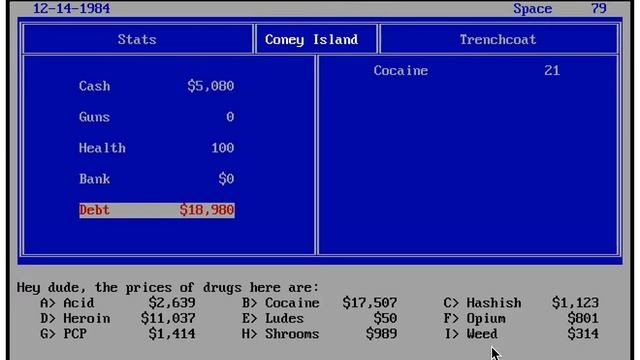Click the Ludes price $50
Screen dimensions: 640x360
tap(385, 319)
